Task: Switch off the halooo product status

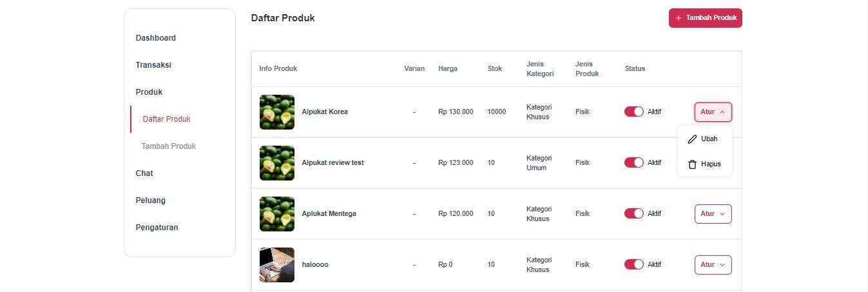Action: tap(634, 264)
